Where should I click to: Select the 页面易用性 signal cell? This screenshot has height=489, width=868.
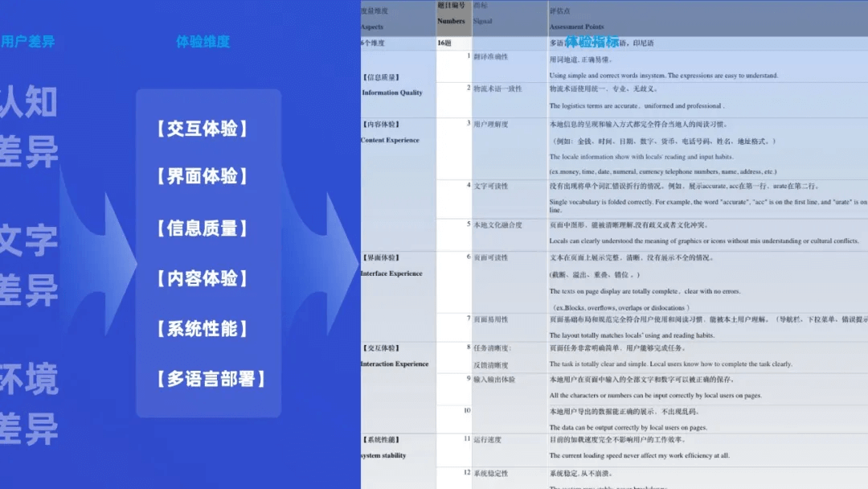tap(490, 319)
